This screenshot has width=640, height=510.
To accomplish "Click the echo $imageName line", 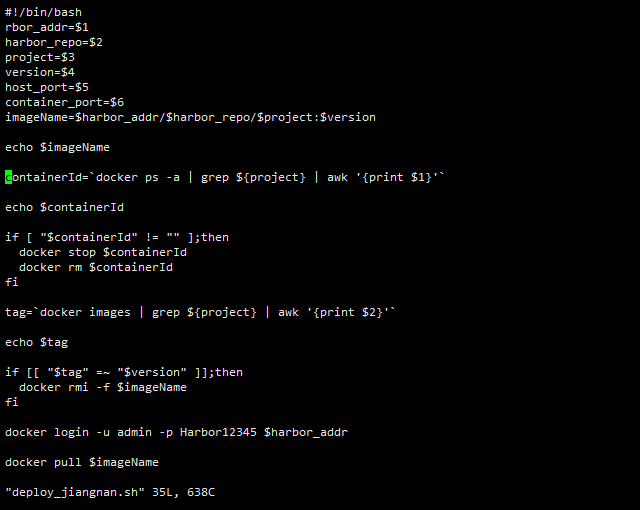I will tap(57, 147).
